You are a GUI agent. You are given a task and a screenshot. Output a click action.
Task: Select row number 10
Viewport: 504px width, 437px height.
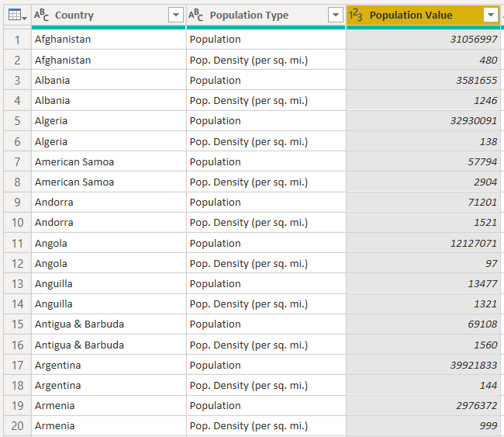[17, 223]
